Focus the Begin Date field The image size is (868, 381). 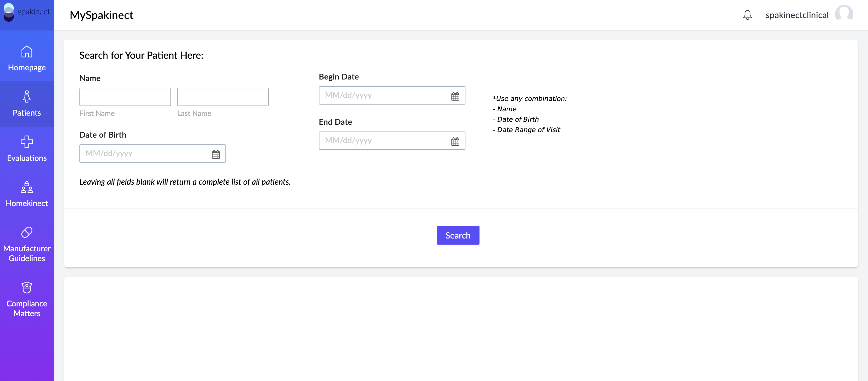tap(392, 95)
